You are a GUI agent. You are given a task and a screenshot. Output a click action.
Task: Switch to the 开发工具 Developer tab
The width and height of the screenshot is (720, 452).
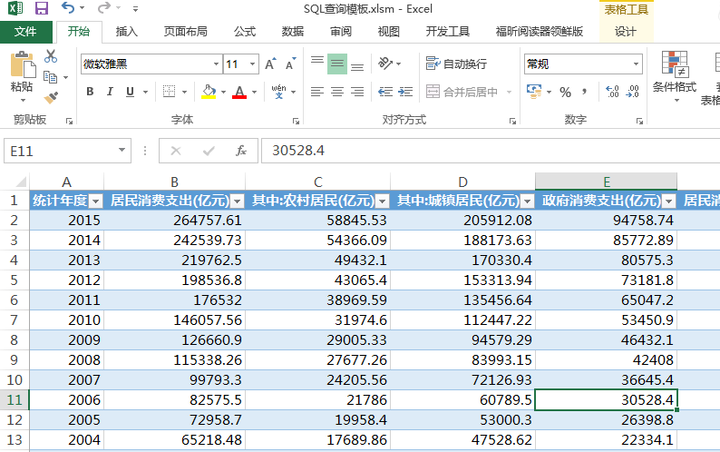coord(448,31)
